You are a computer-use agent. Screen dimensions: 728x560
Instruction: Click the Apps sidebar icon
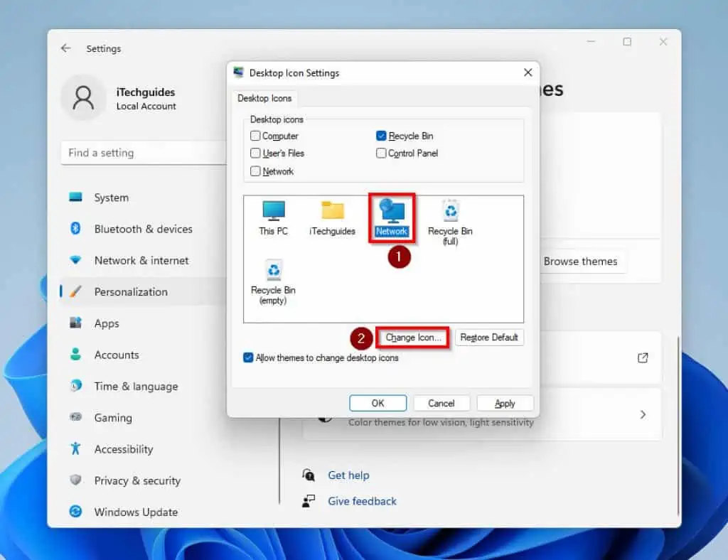point(75,323)
